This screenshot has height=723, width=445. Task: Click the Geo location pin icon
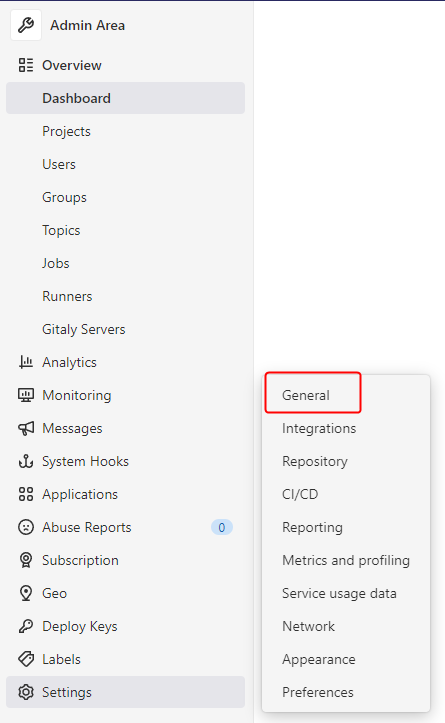point(26,593)
